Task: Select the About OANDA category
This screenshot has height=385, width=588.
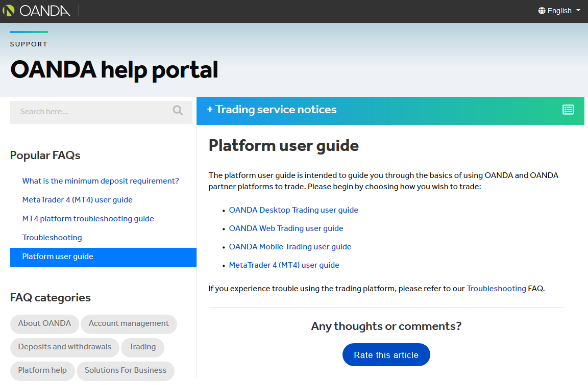Action: pyautogui.click(x=44, y=324)
